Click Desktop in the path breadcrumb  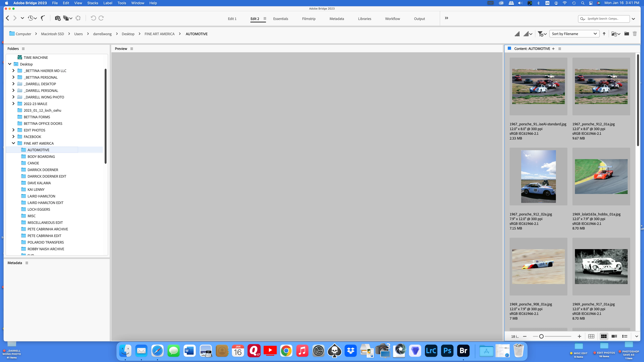128,34
